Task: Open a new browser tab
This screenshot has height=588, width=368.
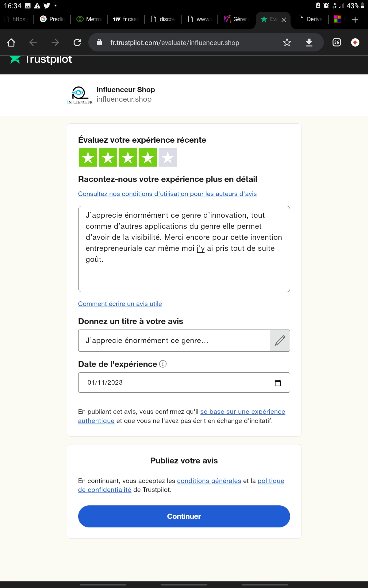Action: pos(355,20)
